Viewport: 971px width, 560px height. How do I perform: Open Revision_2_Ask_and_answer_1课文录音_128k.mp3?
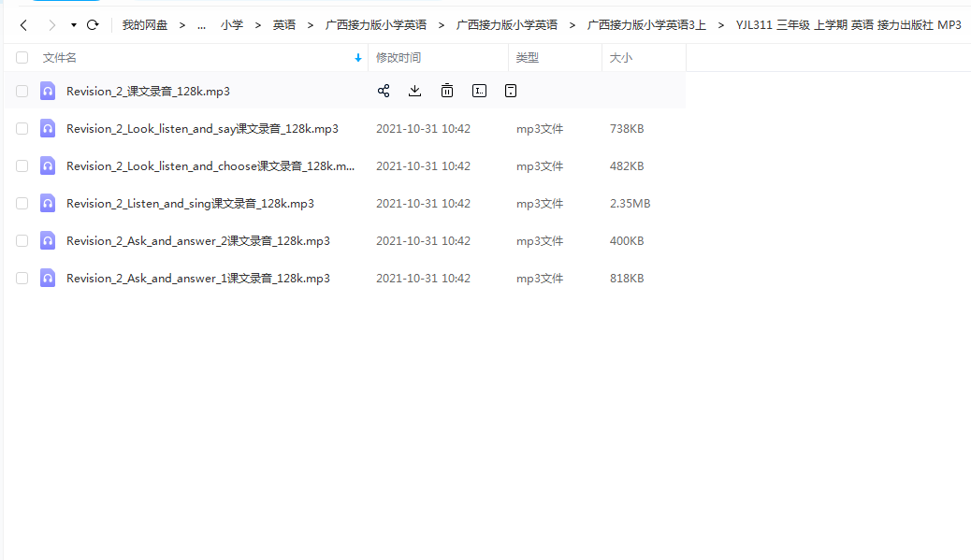(x=198, y=278)
